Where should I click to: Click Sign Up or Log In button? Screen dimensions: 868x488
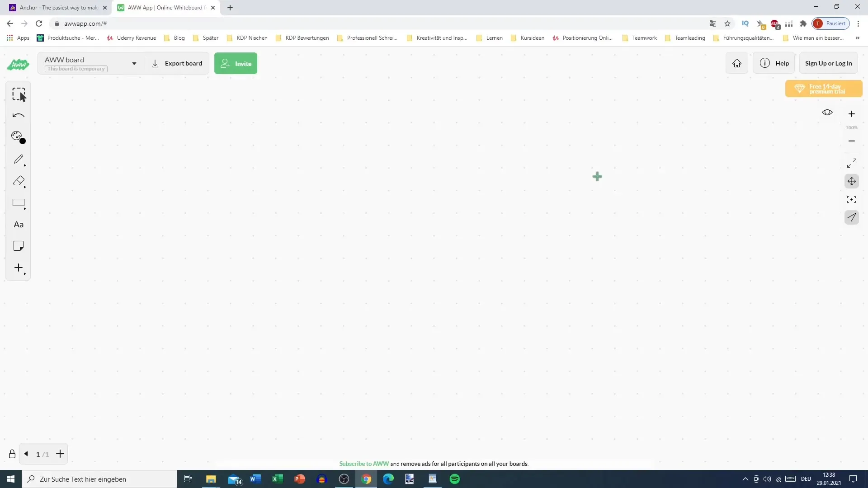pos(829,64)
